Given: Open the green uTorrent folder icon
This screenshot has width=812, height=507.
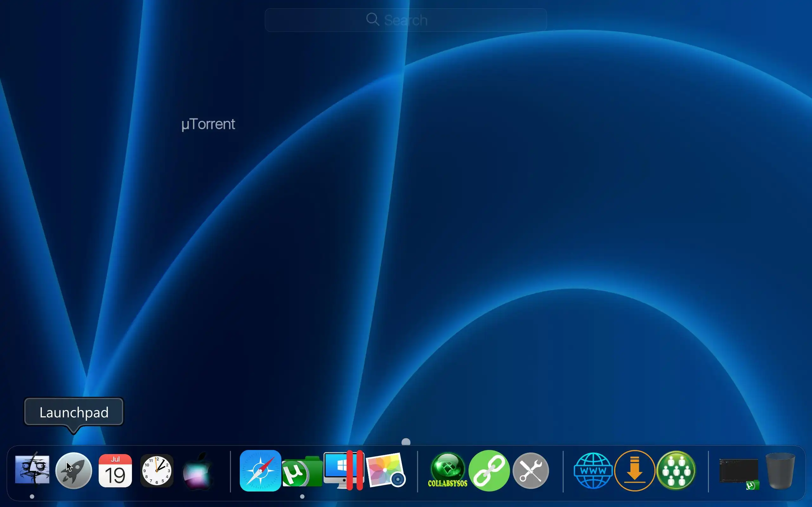Looking at the screenshot, I should [302, 472].
